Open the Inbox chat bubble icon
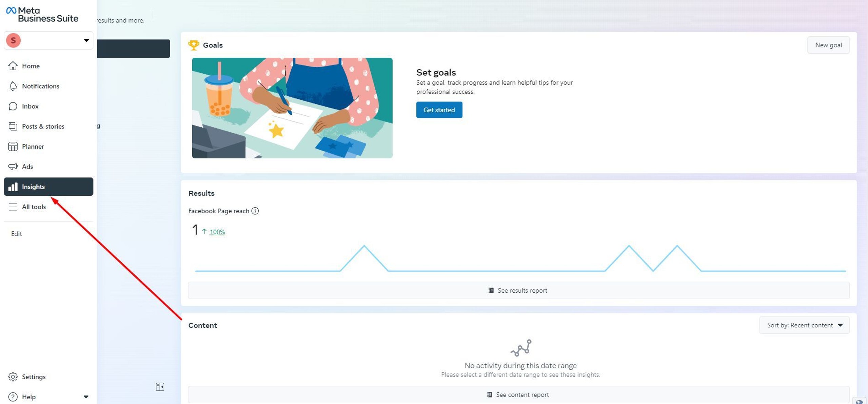This screenshot has width=868, height=404. coord(13,106)
